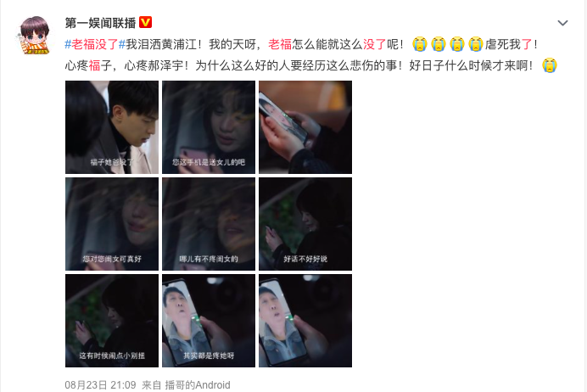Click the second crying emoji in first line

[439, 44]
